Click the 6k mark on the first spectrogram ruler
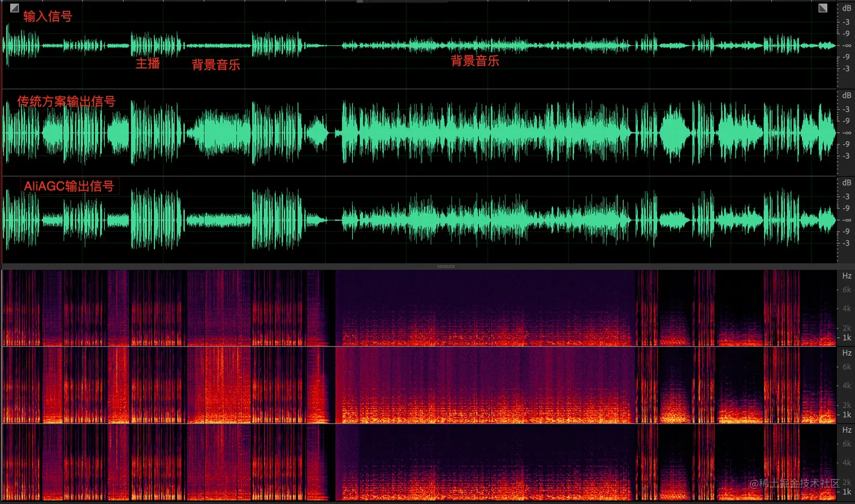Screen dimensions: 855x504 [847, 289]
